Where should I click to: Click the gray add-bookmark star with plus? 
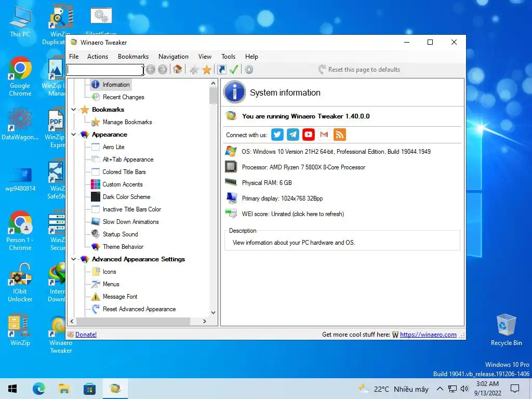pos(194,70)
